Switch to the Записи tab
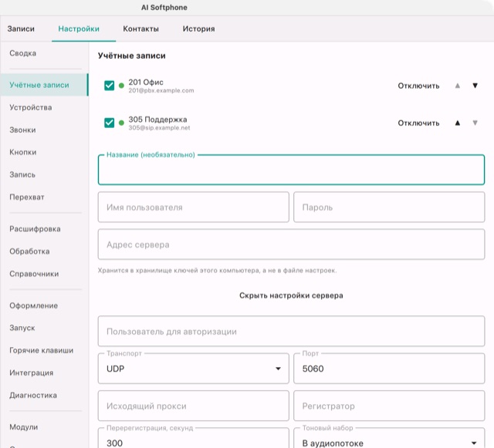This screenshot has height=448, width=494. tap(21, 29)
